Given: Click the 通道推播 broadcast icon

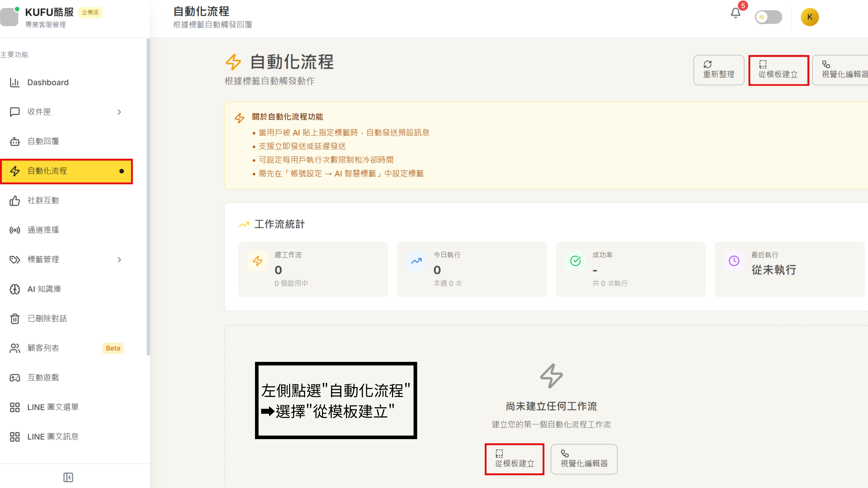Looking at the screenshot, I should pyautogui.click(x=14, y=230).
